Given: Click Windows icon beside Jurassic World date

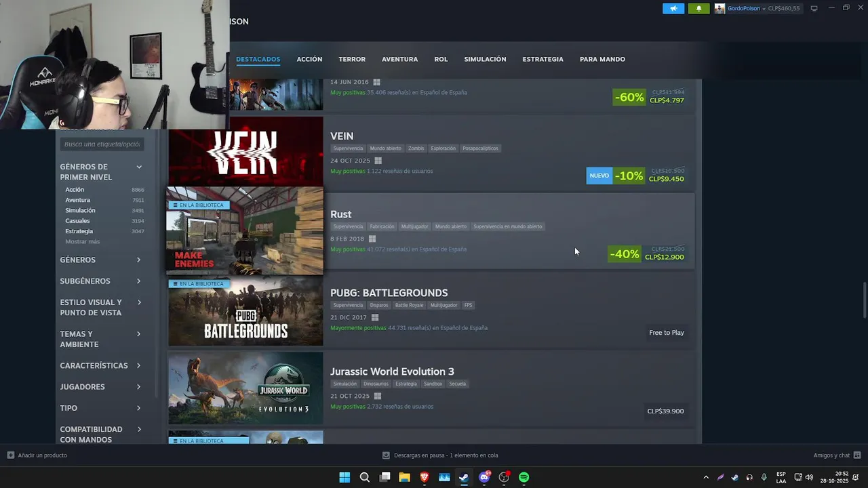Looking at the screenshot, I should pyautogui.click(x=377, y=396).
